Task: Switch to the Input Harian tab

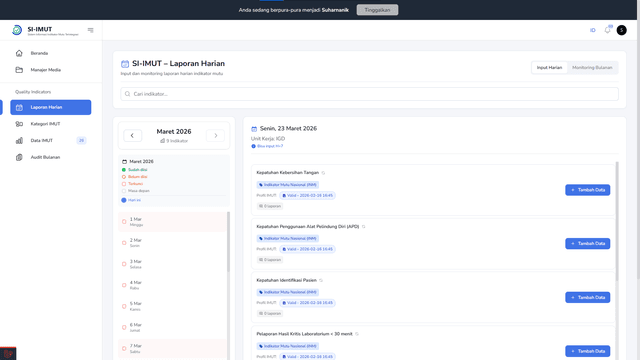Action: point(549,68)
